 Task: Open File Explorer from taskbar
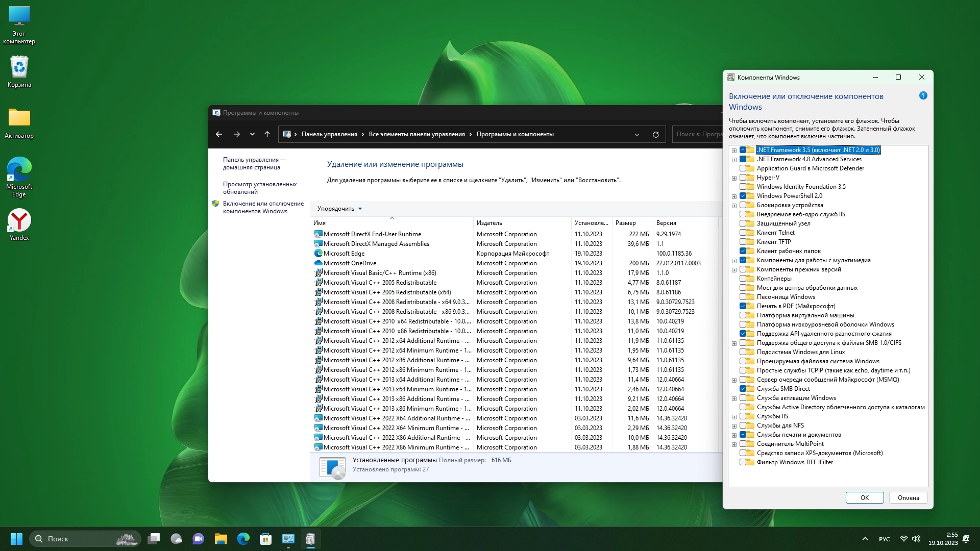coord(220,539)
